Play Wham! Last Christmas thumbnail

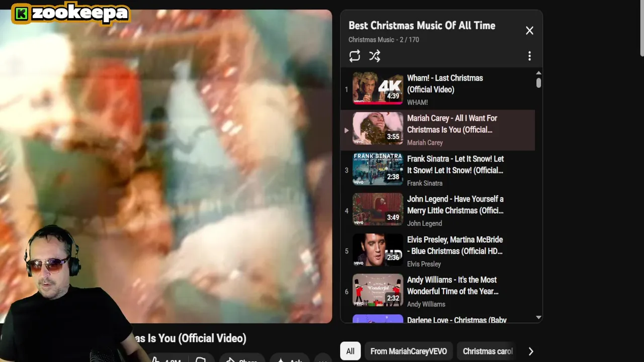[x=378, y=88]
